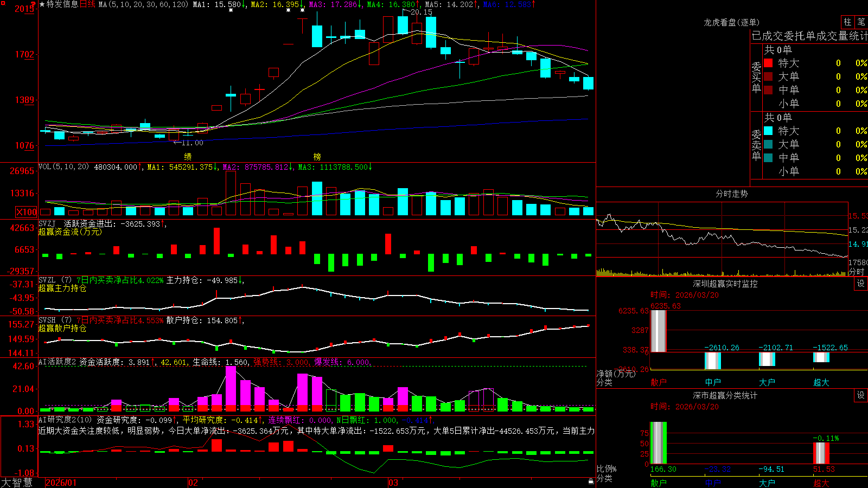Click the 超赢资金流(万元) label
The width and height of the screenshot is (868, 488).
coord(70,232)
